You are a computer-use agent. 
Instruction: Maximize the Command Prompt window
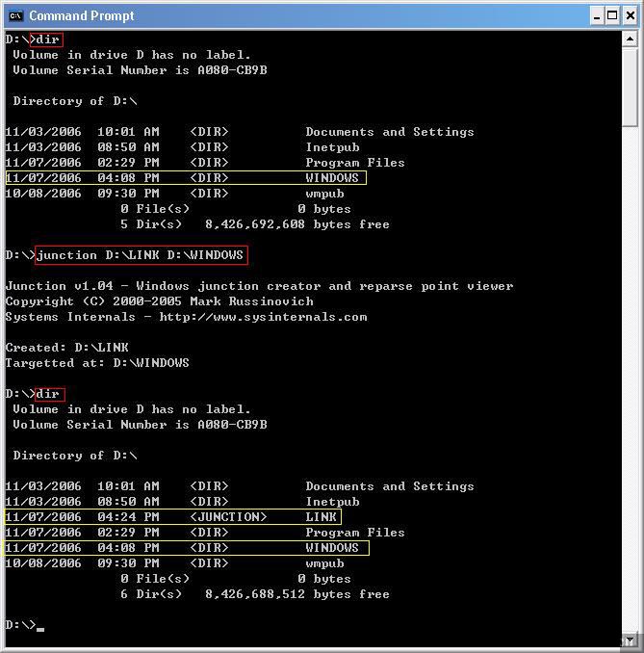pos(612,15)
